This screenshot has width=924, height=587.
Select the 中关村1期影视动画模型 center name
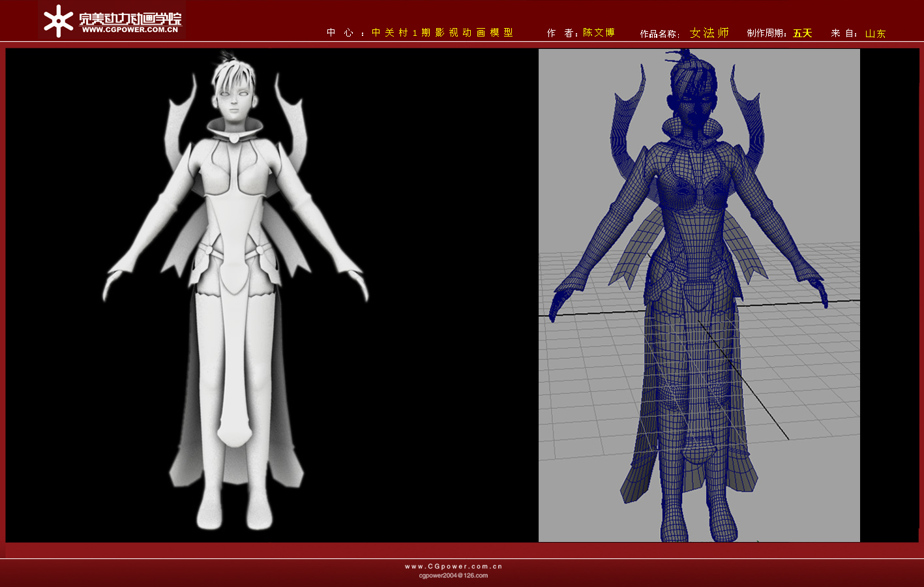(x=442, y=33)
